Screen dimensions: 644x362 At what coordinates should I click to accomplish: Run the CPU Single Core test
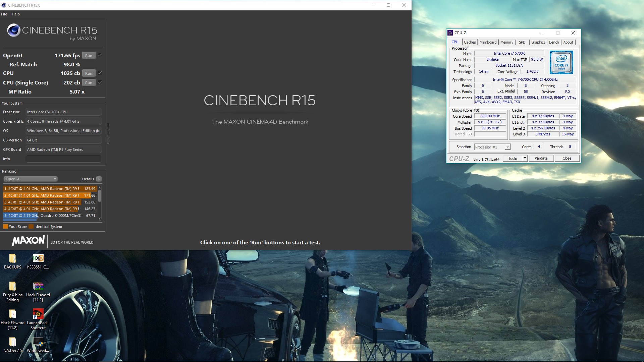[x=89, y=83]
